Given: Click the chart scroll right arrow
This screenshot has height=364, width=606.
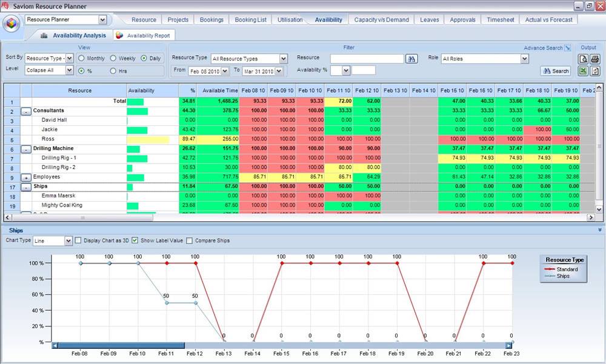Looking at the screenshot, I should pos(509,345).
